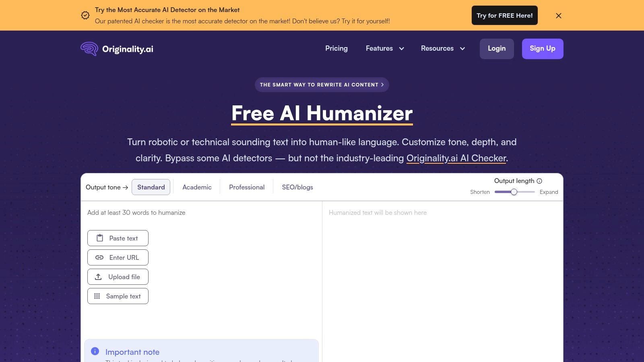Viewport: 644px width, 362px height.
Task: Click the Login button
Action: click(x=497, y=49)
